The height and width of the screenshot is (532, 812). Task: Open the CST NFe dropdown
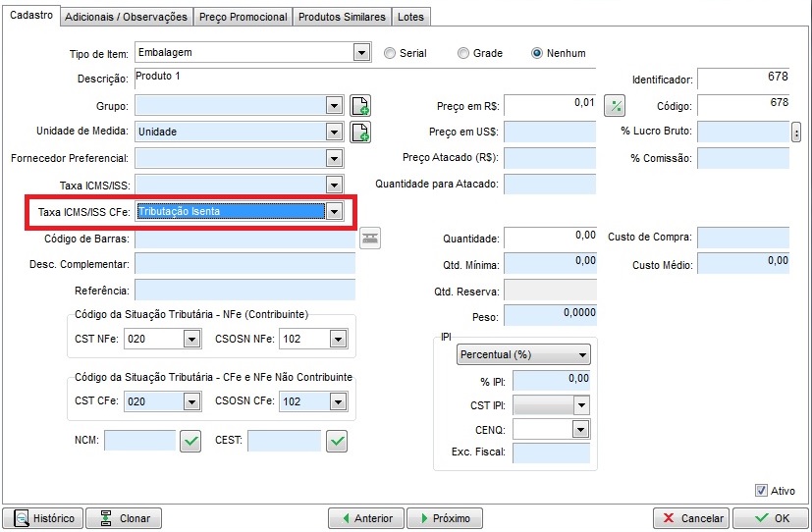(190, 339)
